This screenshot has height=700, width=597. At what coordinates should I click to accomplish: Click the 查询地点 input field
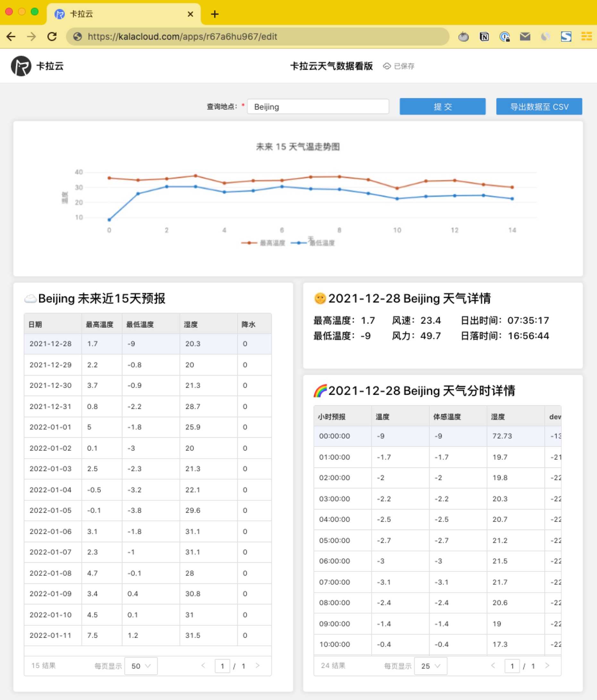tap(318, 107)
